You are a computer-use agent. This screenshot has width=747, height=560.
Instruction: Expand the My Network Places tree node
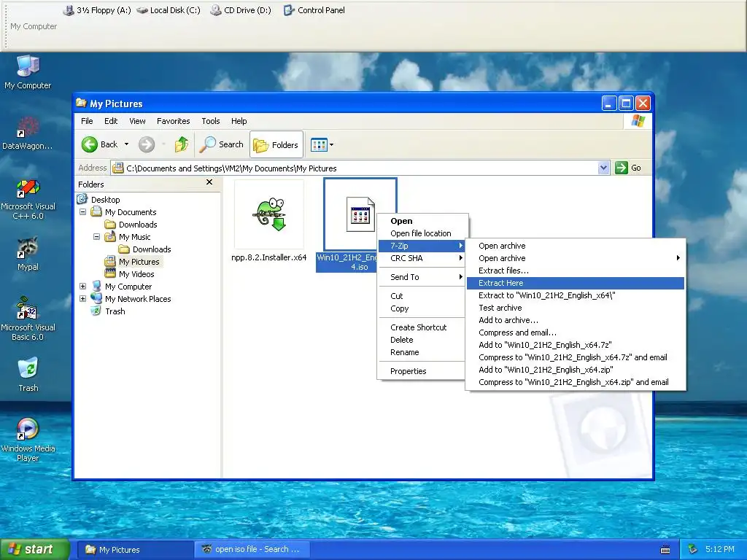[x=83, y=298]
